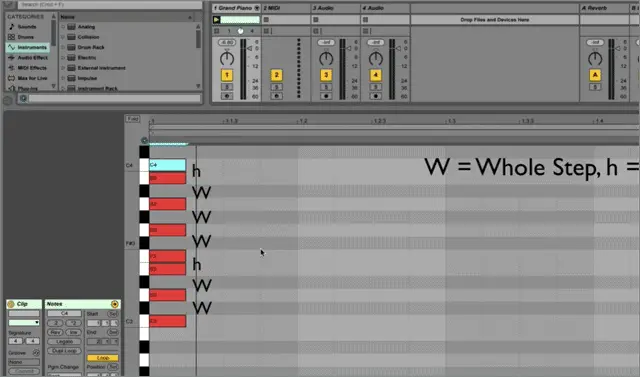Select the 2 MIDI track header
Viewport: 640px width, 377px height.
pyautogui.click(x=286, y=8)
